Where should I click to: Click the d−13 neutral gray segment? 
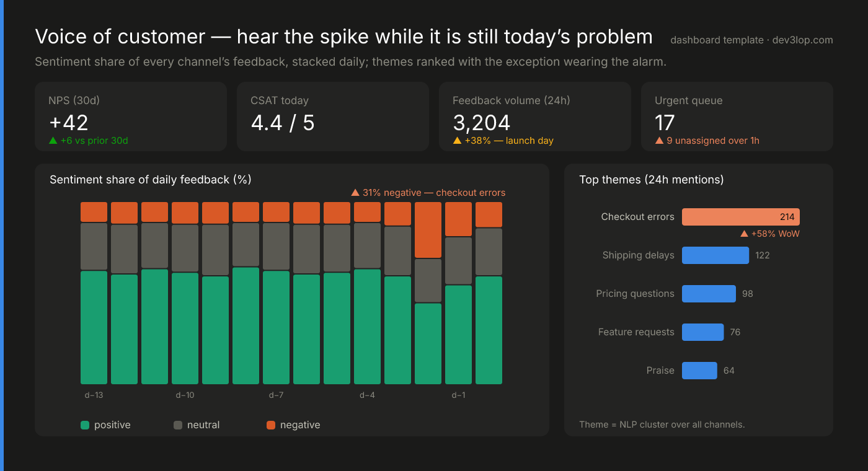[x=94, y=247]
